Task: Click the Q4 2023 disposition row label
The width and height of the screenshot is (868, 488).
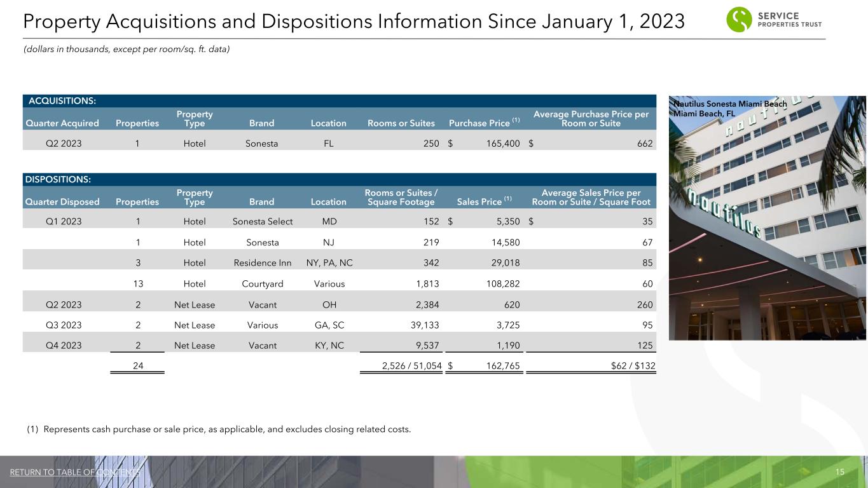Action: (x=64, y=346)
